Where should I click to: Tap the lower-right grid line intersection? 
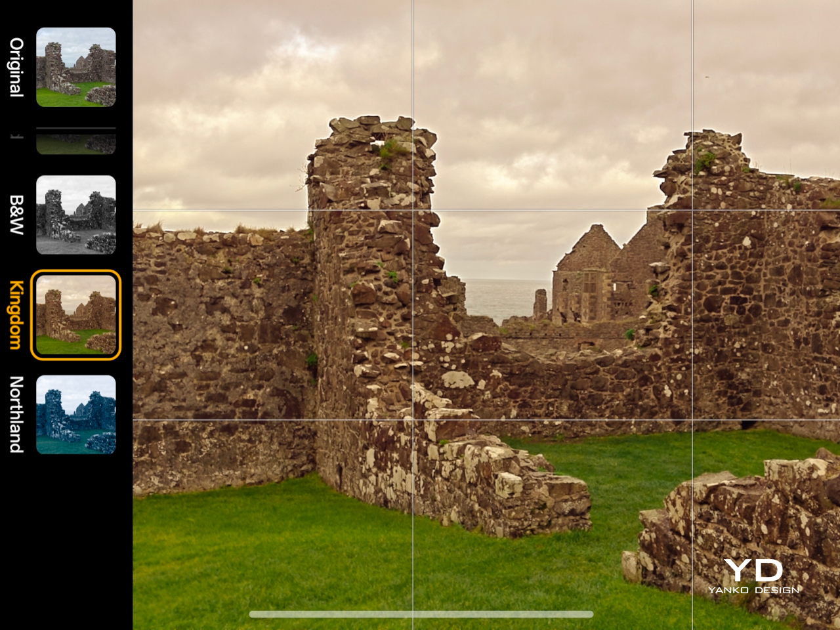point(692,419)
